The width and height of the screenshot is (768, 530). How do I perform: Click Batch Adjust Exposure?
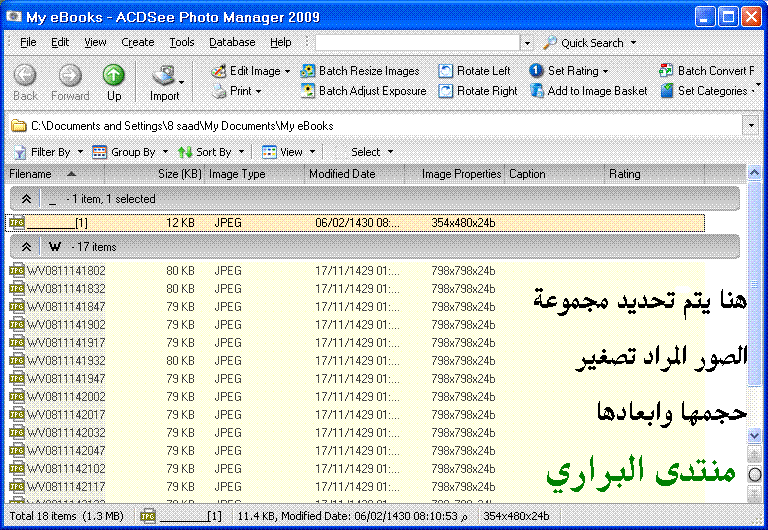pyautogui.click(x=363, y=91)
